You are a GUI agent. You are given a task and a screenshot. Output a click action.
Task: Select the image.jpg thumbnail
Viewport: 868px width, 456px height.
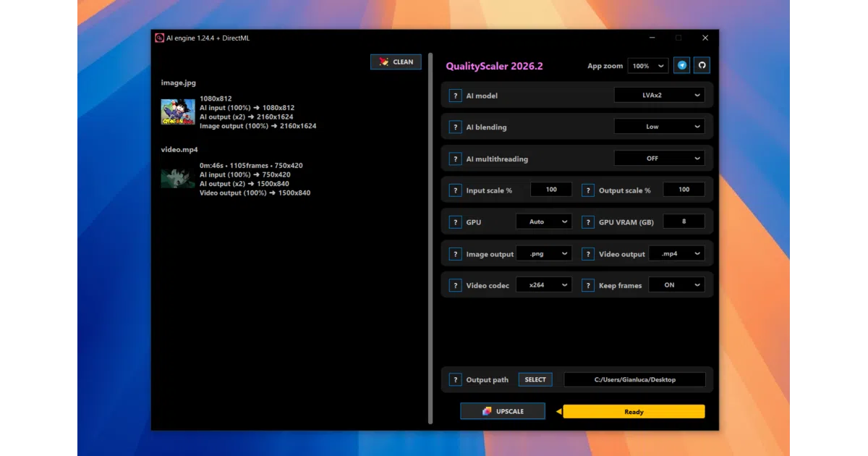[178, 111]
